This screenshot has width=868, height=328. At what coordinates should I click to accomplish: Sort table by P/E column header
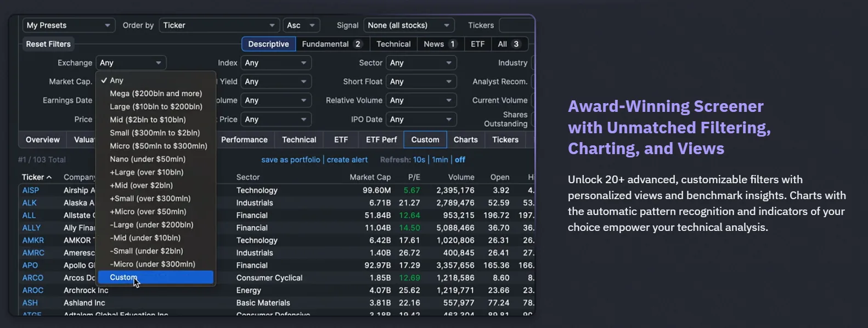pos(414,177)
